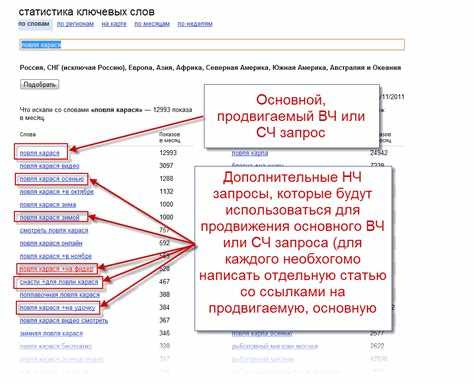This screenshot has width=474, height=387.
Task: Click the "статистика ключевых слов" page heading
Action: click(86, 12)
